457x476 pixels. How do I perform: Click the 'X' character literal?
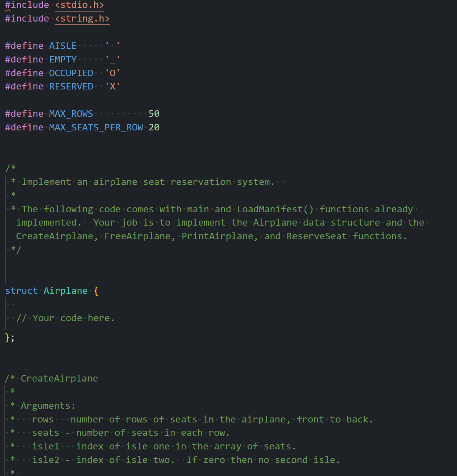click(x=112, y=87)
